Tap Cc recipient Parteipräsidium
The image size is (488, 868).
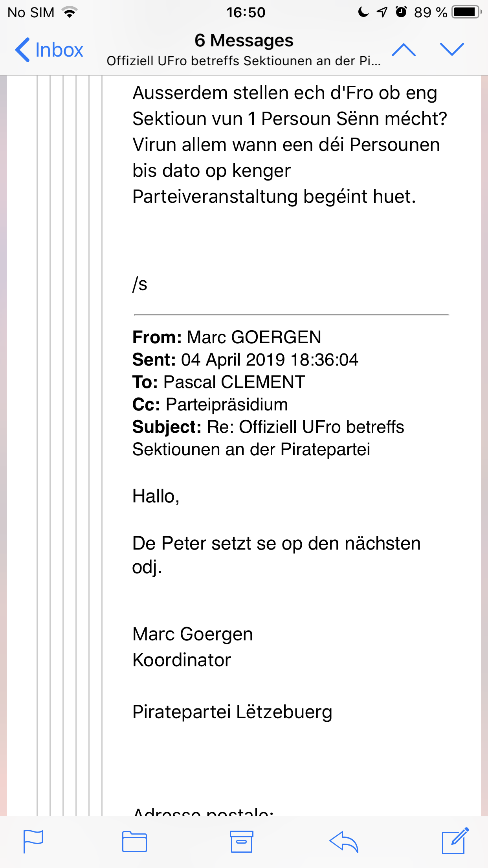227,405
